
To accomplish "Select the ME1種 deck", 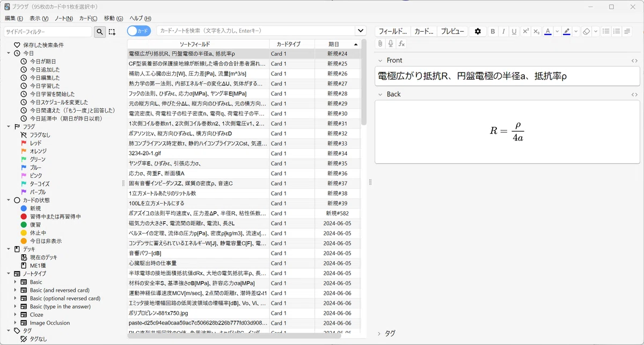I will (x=38, y=265).
